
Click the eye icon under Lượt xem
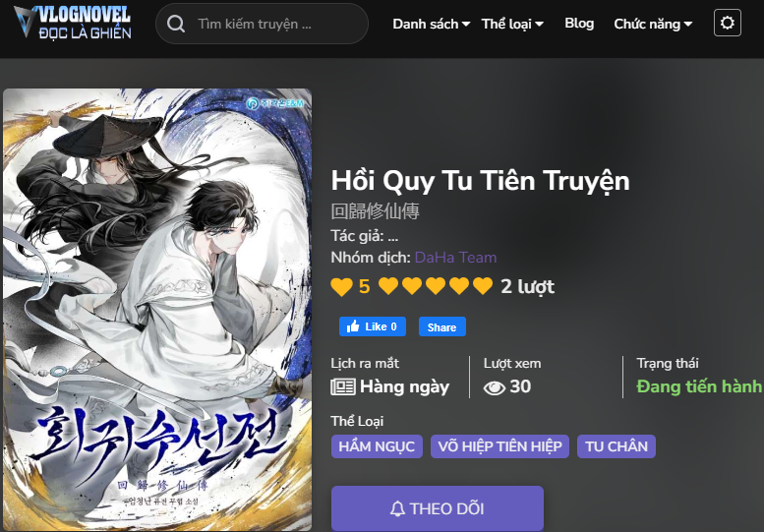(x=494, y=387)
